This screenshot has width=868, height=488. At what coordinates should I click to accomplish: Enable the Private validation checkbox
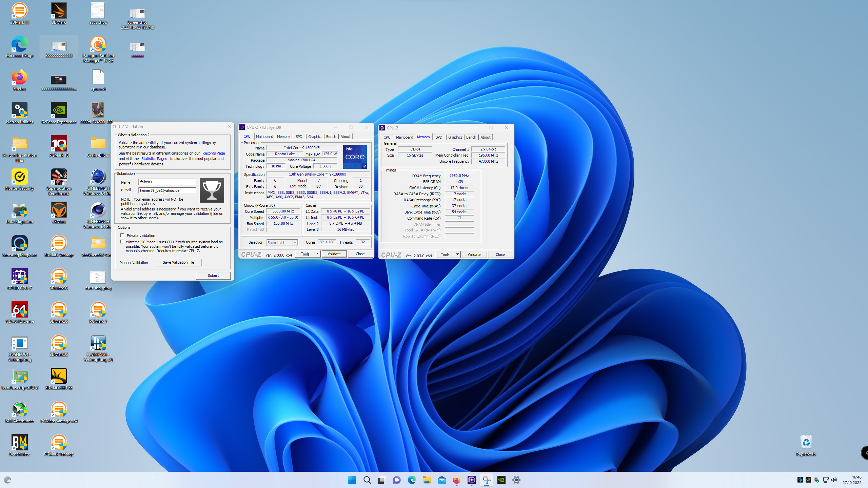(x=122, y=235)
